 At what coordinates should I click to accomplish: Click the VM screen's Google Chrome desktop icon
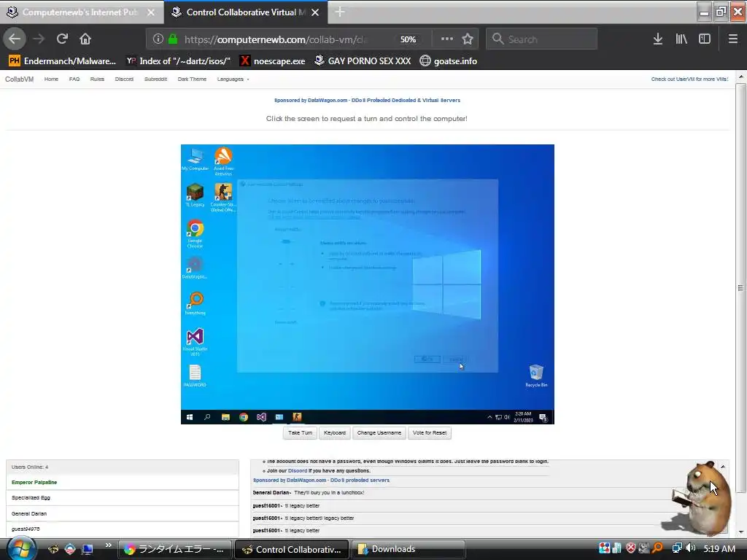tap(195, 233)
